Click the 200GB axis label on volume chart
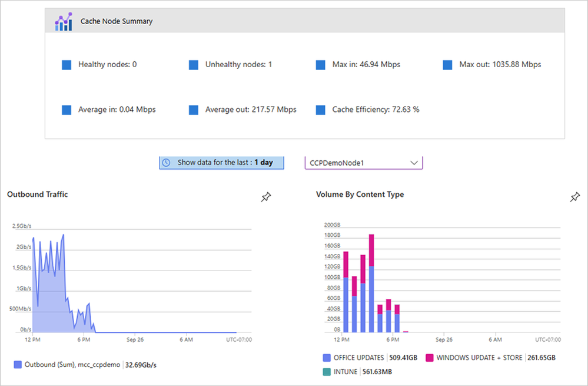The width and height of the screenshot is (588, 386). (332, 225)
